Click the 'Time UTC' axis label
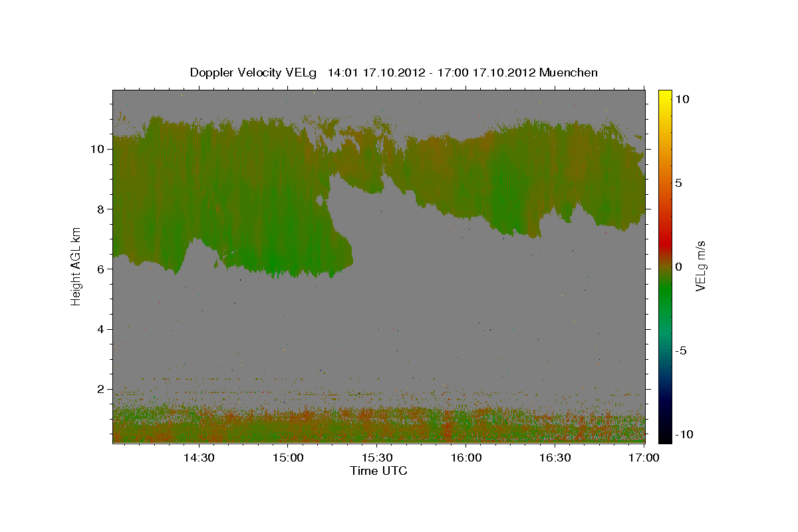 click(378, 471)
